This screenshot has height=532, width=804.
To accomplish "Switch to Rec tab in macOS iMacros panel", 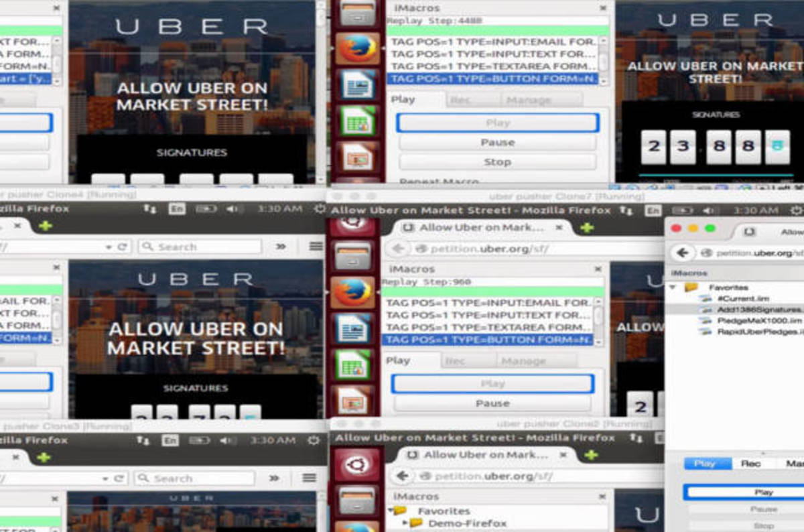I will (750, 463).
